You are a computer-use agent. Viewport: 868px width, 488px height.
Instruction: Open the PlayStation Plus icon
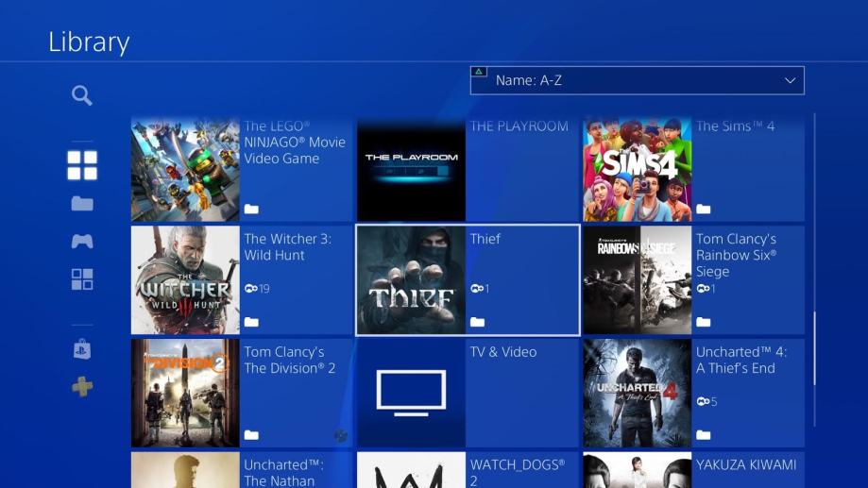click(x=82, y=386)
